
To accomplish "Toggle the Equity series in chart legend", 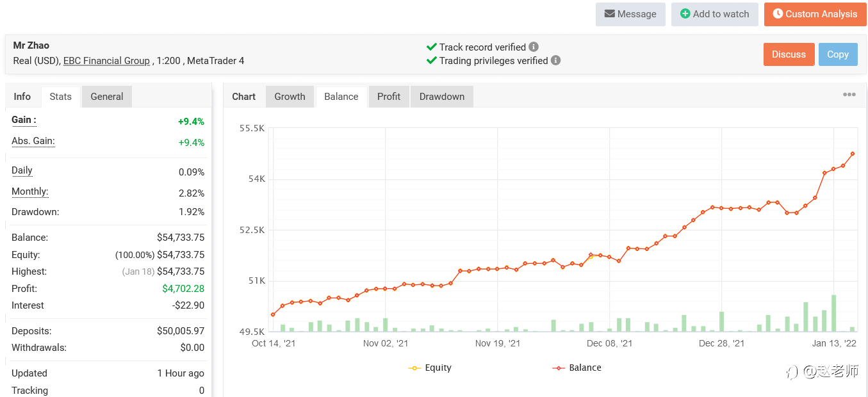I will point(430,368).
